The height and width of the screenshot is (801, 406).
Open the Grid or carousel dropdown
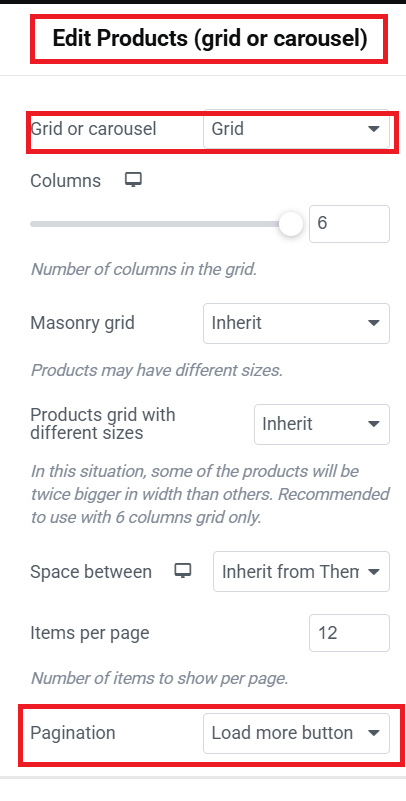[296, 129]
